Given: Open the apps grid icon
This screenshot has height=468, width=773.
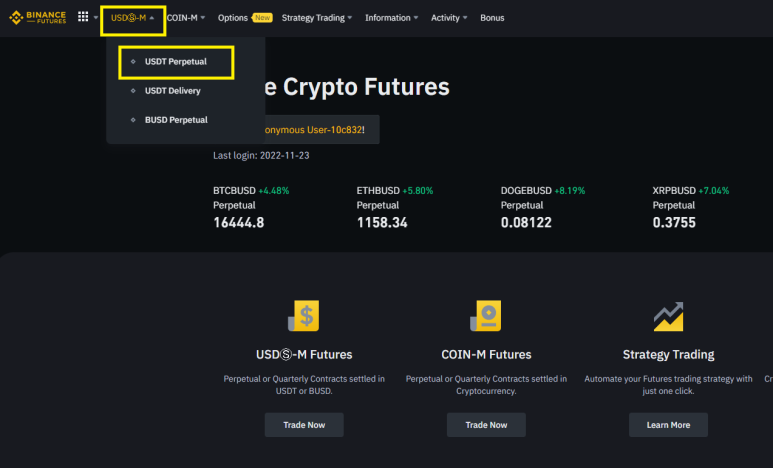Looking at the screenshot, I should point(83,17).
